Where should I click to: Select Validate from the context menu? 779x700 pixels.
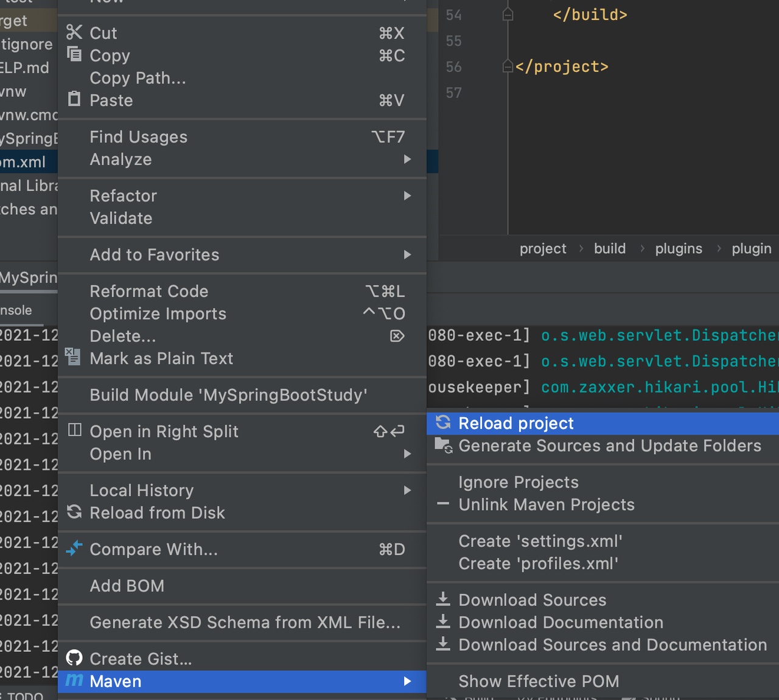(x=242, y=218)
